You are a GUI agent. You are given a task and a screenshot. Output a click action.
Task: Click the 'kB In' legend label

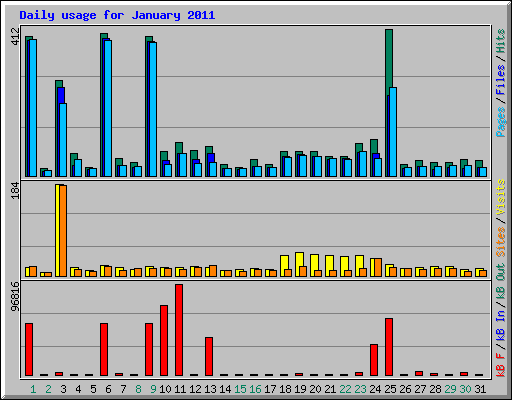tap(500, 325)
